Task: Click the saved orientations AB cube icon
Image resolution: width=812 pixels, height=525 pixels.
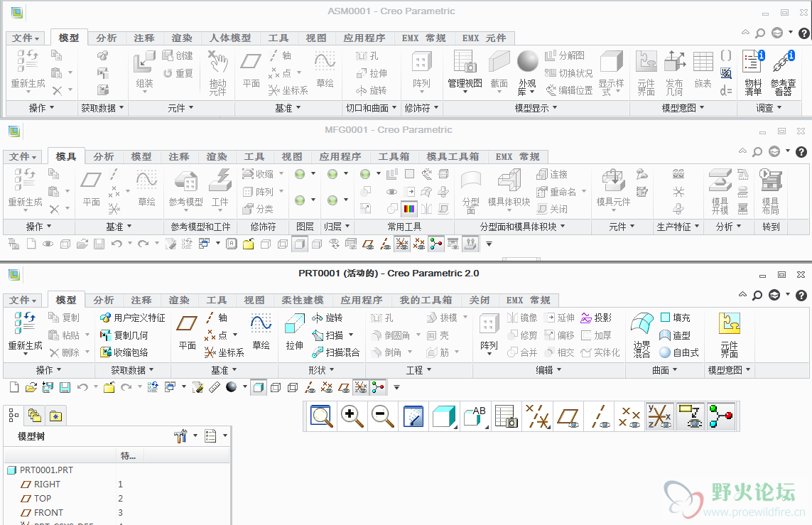Action: [x=475, y=416]
